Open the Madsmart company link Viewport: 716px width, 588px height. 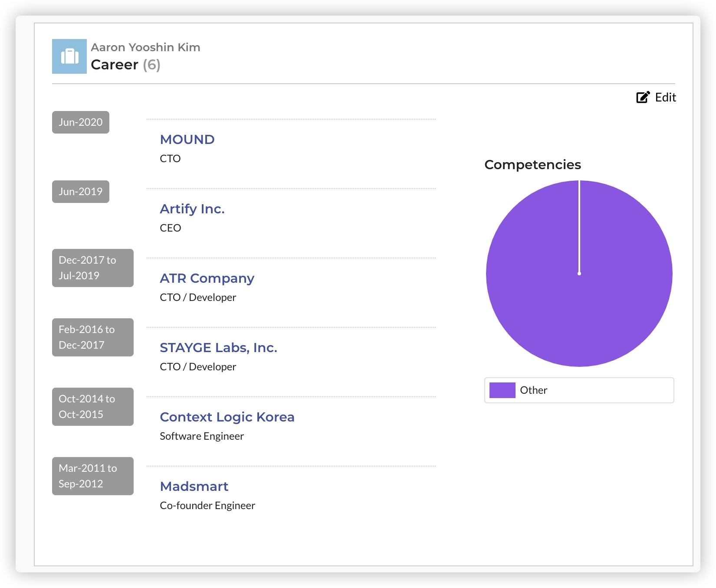pyautogui.click(x=194, y=487)
